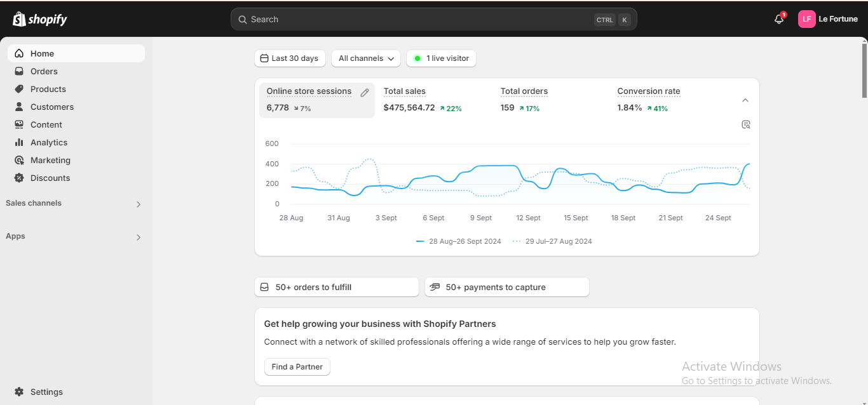Click the calendar icon in date filter

(264, 58)
